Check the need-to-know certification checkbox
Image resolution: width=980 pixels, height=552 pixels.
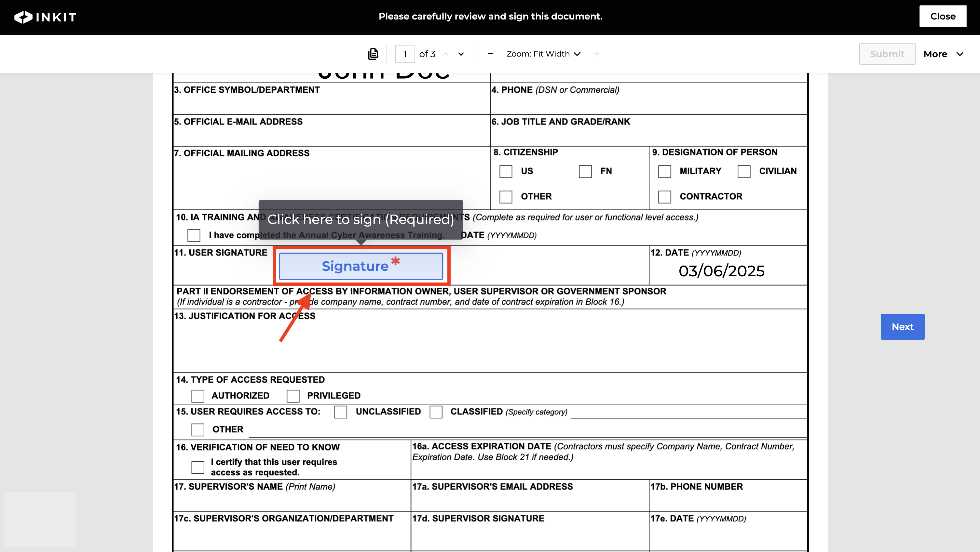coord(197,467)
